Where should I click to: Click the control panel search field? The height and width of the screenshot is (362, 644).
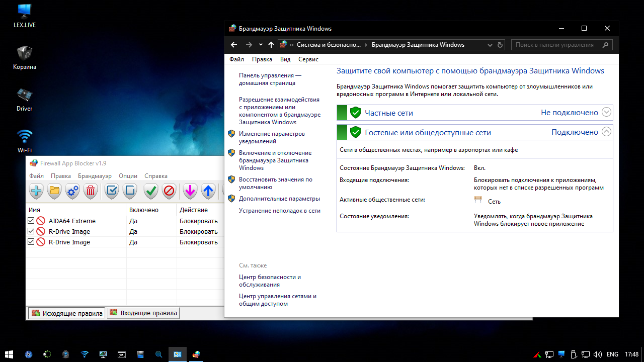tap(556, 45)
